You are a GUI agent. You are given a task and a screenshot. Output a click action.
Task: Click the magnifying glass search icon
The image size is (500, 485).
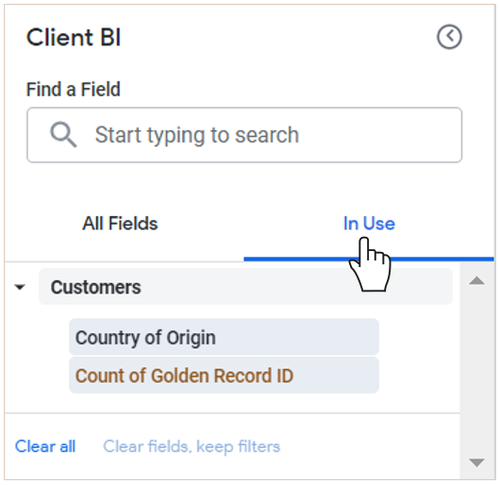tap(63, 135)
